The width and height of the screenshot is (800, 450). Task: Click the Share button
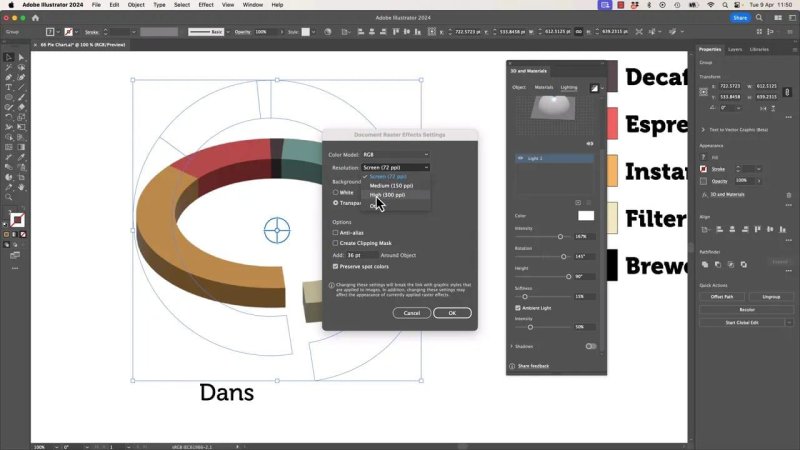(x=740, y=18)
